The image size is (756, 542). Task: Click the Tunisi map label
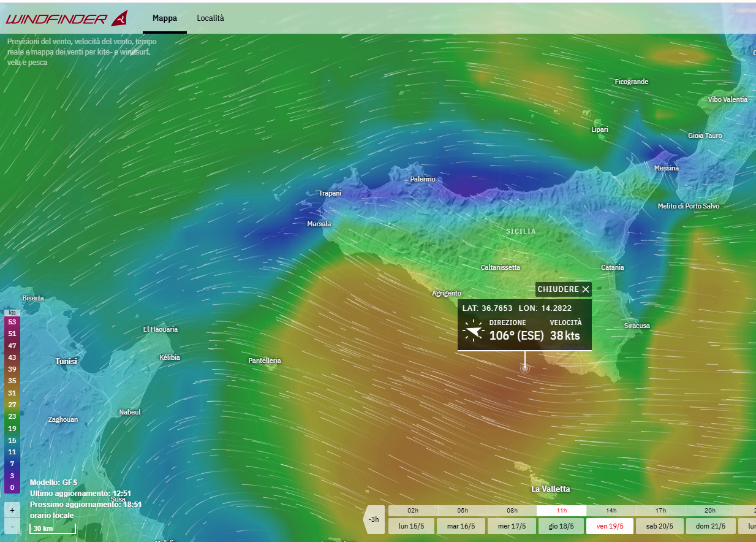click(66, 362)
